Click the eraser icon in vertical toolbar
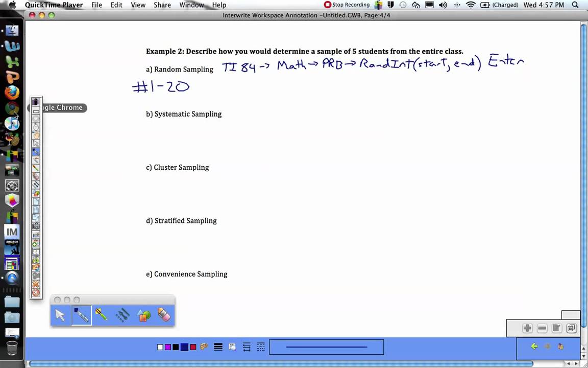Viewport: 588px width, 368px height. pyautogui.click(x=36, y=176)
